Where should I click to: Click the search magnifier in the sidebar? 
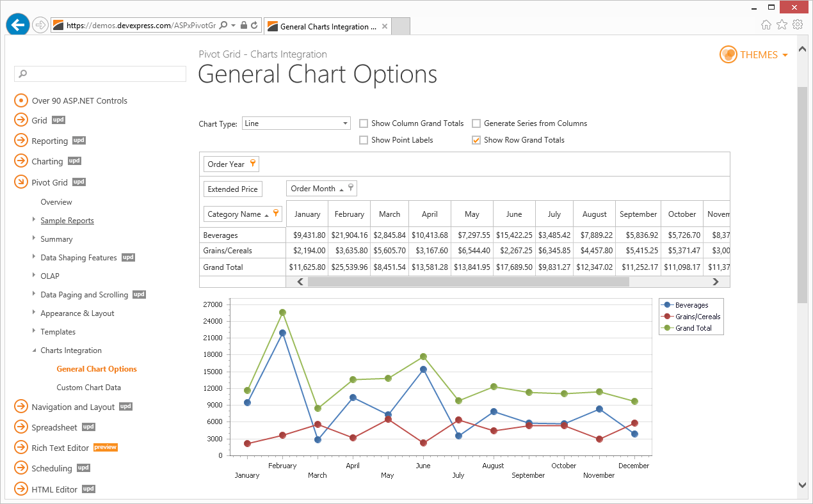coord(22,74)
